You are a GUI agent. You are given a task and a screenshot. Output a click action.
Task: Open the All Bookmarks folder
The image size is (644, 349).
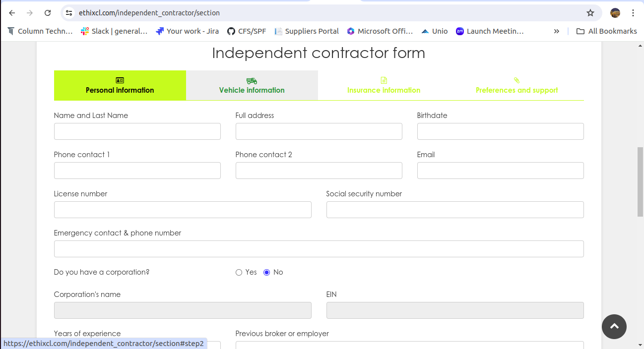coord(606,31)
